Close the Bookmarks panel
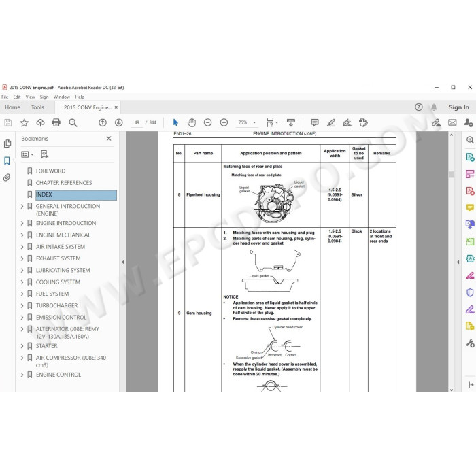The image size is (476, 476). coord(109,139)
